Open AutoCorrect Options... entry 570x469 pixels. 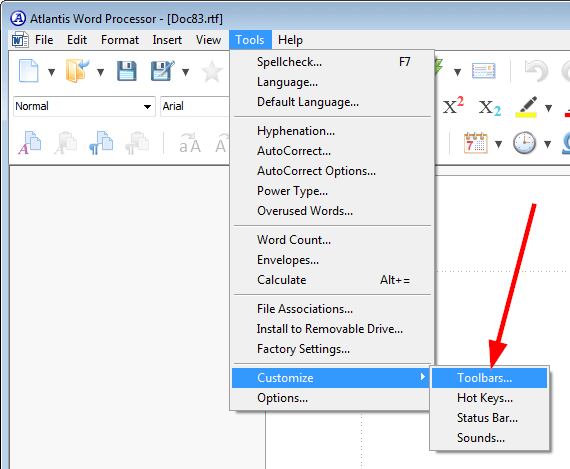click(332, 171)
